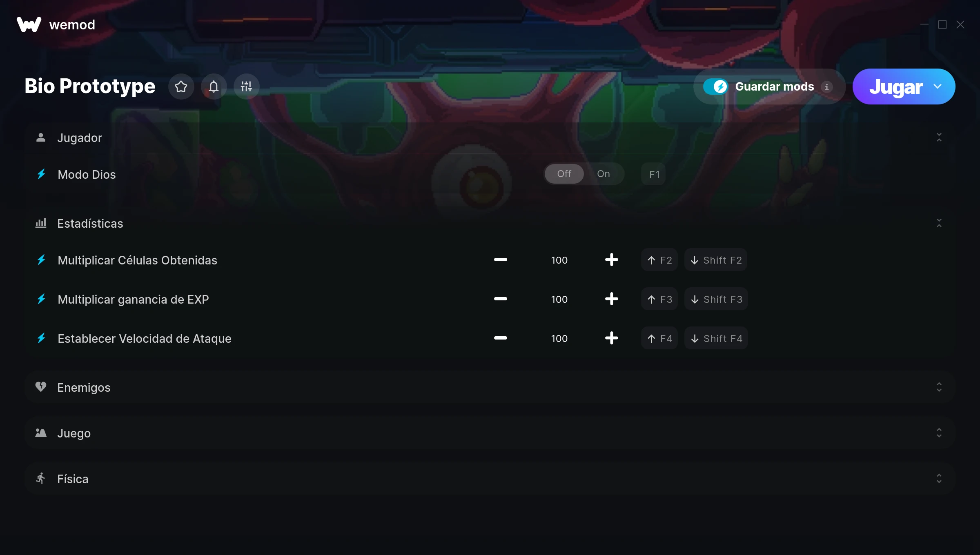Select the Juego category header
This screenshot has height=555, width=980.
pos(490,433)
